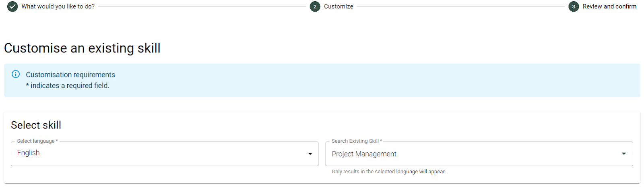
Task: Click the empty area of the skill search field
Action: click(x=503, y=154)
